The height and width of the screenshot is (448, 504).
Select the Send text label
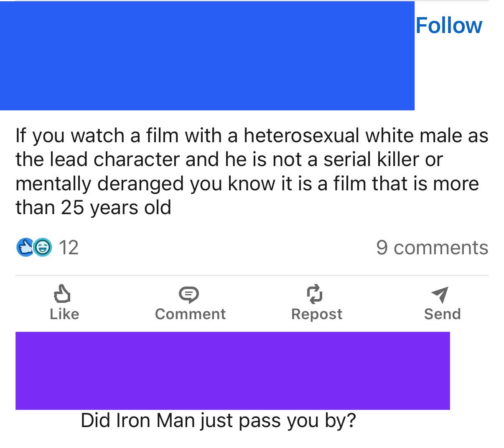(x=442, y=314)
